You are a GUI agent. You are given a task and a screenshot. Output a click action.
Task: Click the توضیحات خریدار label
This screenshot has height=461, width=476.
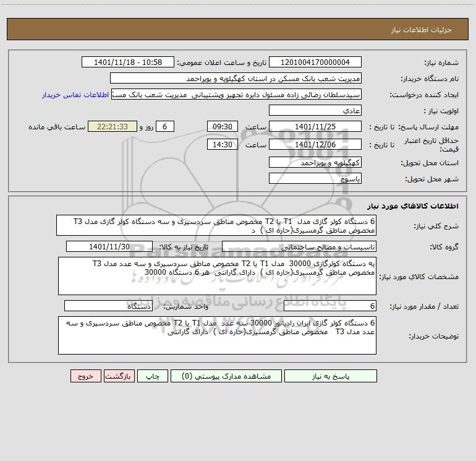(x=434, y=336)
